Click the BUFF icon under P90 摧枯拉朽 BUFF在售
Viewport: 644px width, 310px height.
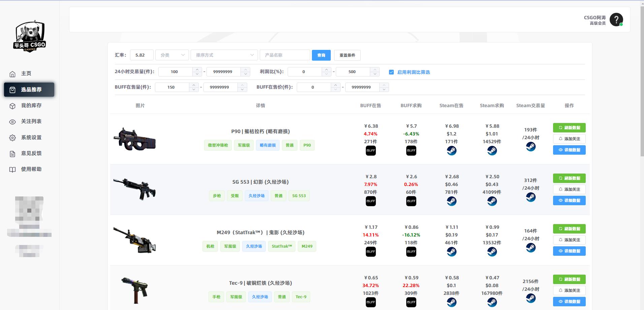pos(371,151)
